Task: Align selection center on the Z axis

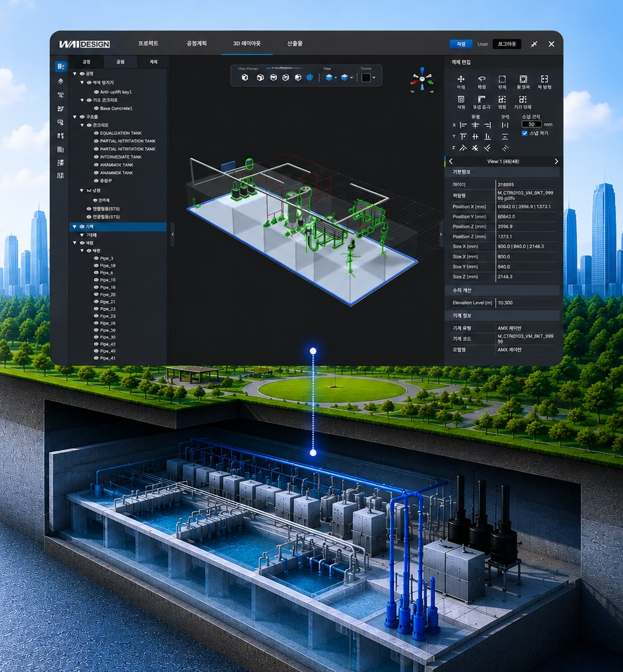Action: (475, 148)
